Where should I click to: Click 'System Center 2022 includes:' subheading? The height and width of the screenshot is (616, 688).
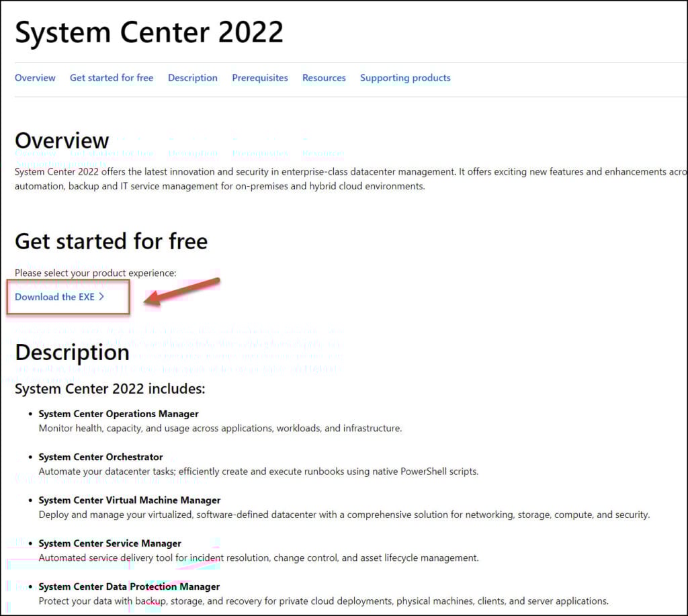pos(110,389)
